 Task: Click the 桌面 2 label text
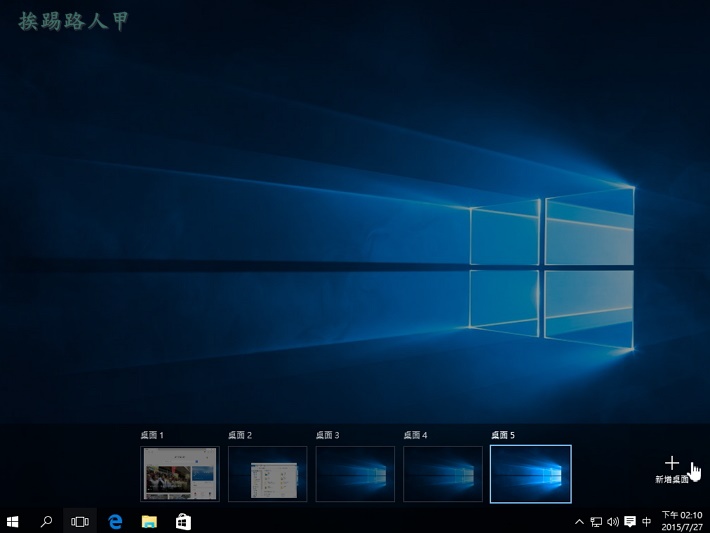point(240,435)
